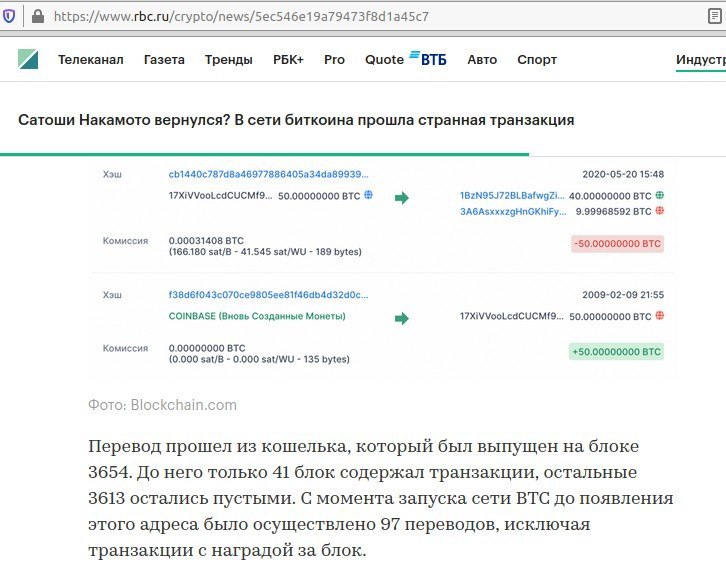The width and height of the screenshot is (726, 581).
Task: Click fee value 0.00031408 BTC
Action: 206,241
